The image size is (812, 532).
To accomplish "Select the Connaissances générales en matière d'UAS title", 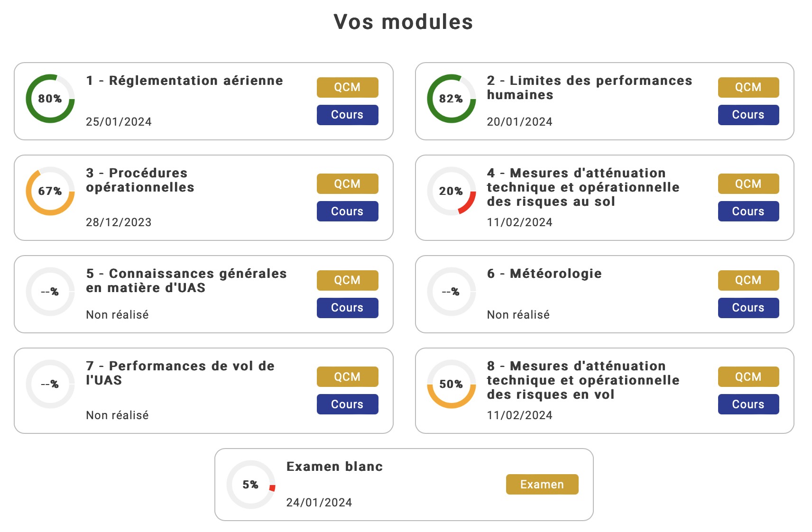I will click(186, 281).
